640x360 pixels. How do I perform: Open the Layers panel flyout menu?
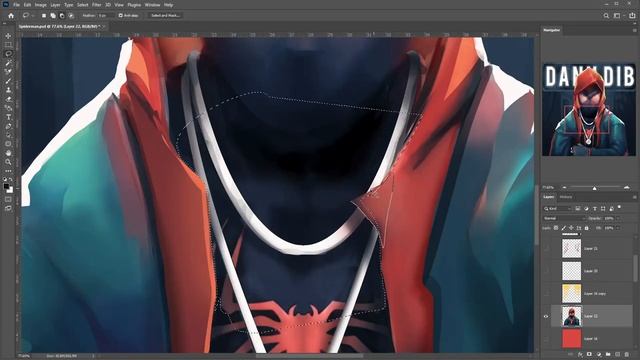click(x=634, y=197)
